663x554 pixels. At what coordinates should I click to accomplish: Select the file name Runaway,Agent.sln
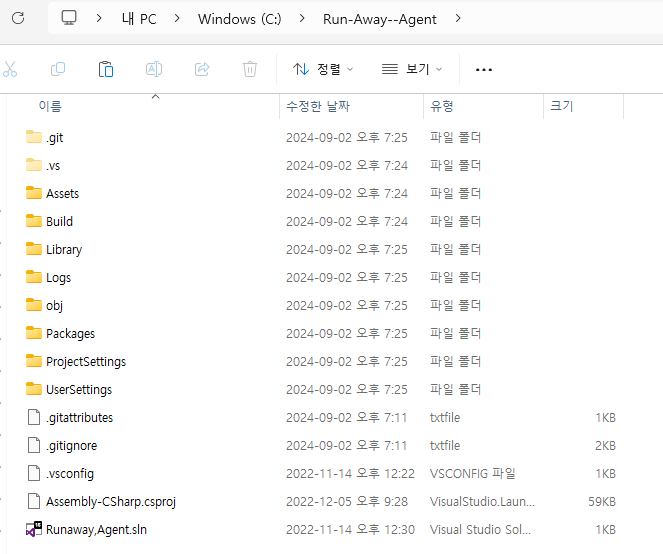coord(96,529)
